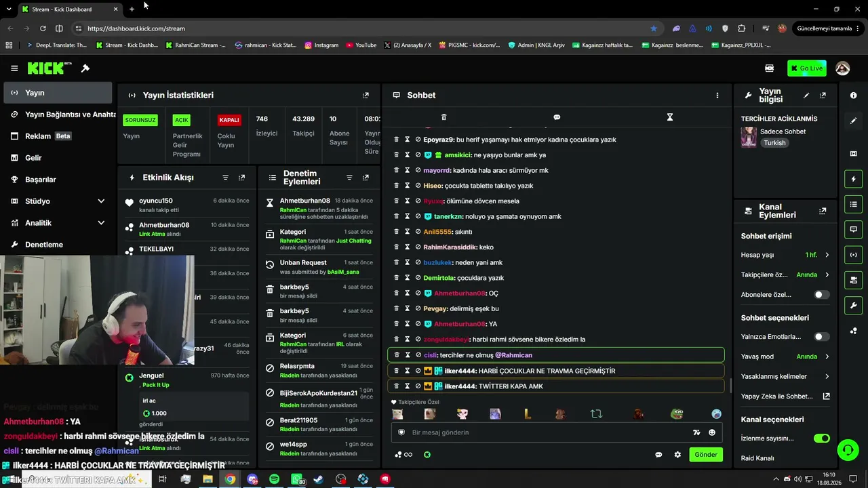Click the hammer moderator icon next to KICK logo
This screenshot has height=488, width=868.
point(85,68)
